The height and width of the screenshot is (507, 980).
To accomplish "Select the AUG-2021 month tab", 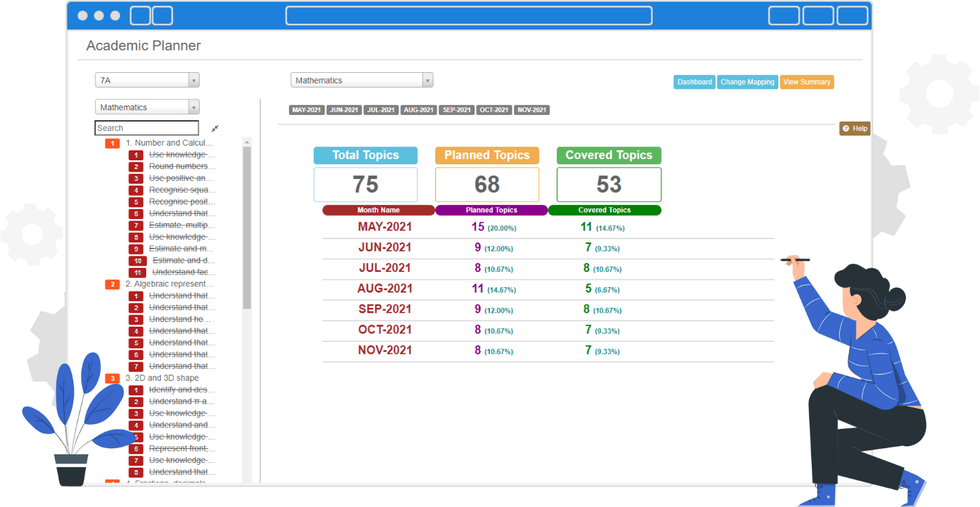I will [x=419, y=110].
